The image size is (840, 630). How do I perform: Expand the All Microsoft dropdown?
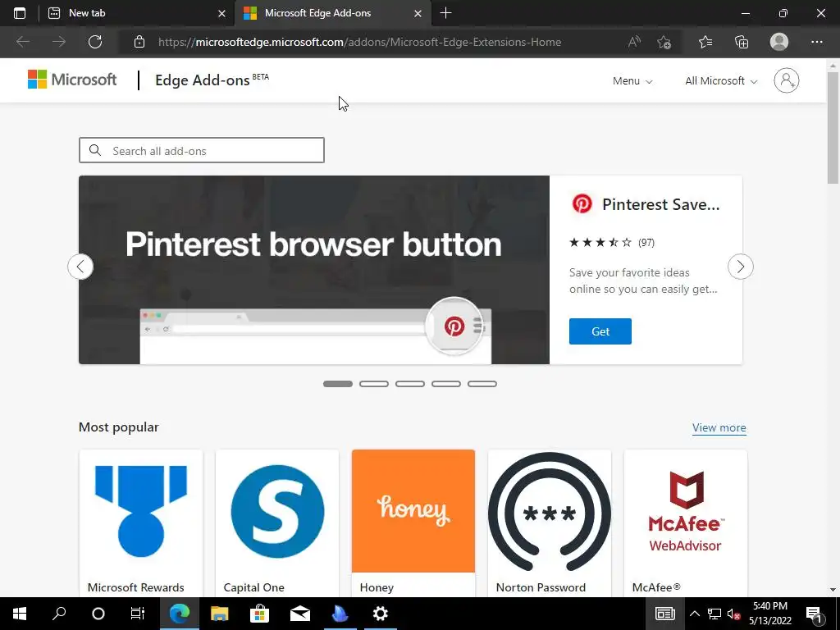(721, 81)
